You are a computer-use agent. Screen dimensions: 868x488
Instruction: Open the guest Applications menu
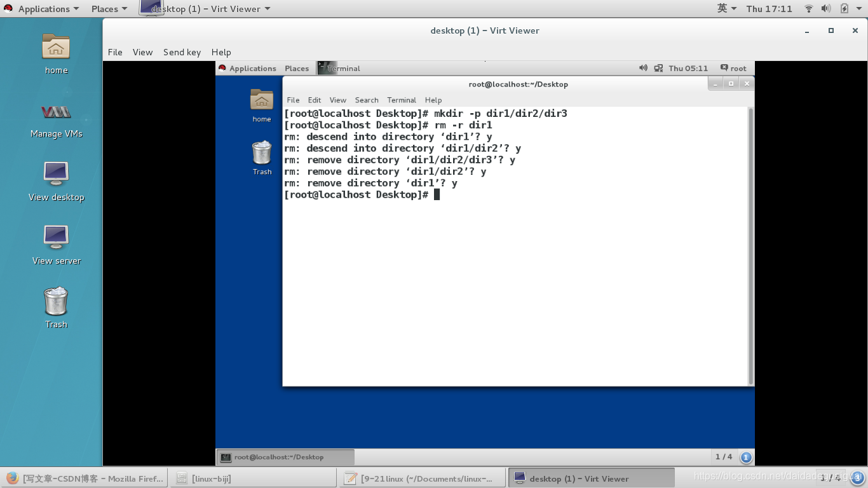[x=247, y=68]
